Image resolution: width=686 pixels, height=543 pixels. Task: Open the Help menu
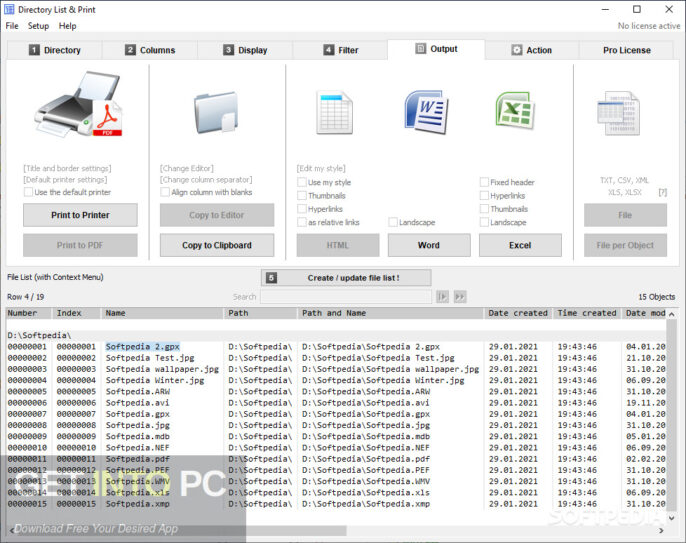(x=67, y=26)
